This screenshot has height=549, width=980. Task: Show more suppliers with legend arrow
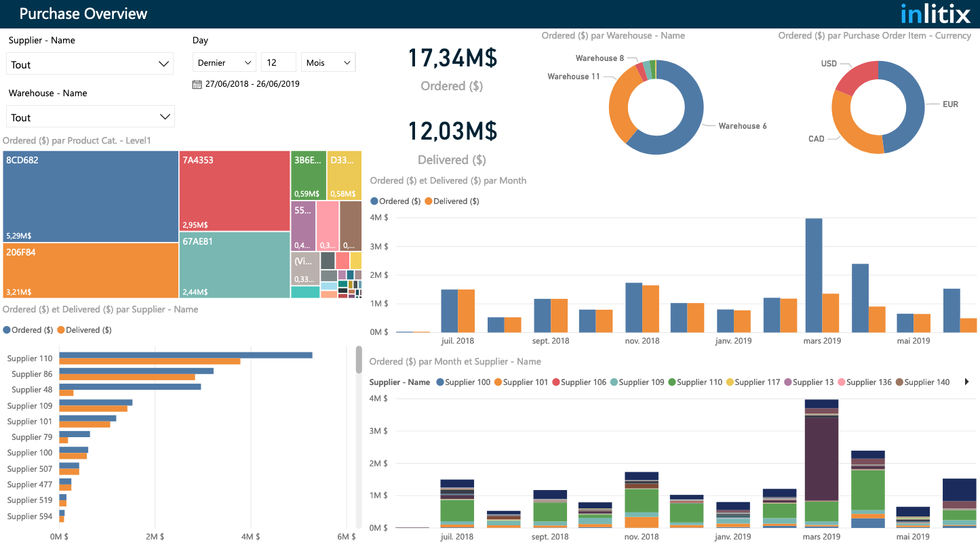(x=966, y=382)
